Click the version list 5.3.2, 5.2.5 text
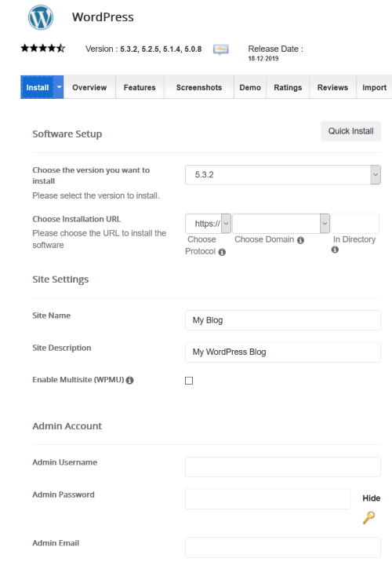392x562 pixels. 161,49
